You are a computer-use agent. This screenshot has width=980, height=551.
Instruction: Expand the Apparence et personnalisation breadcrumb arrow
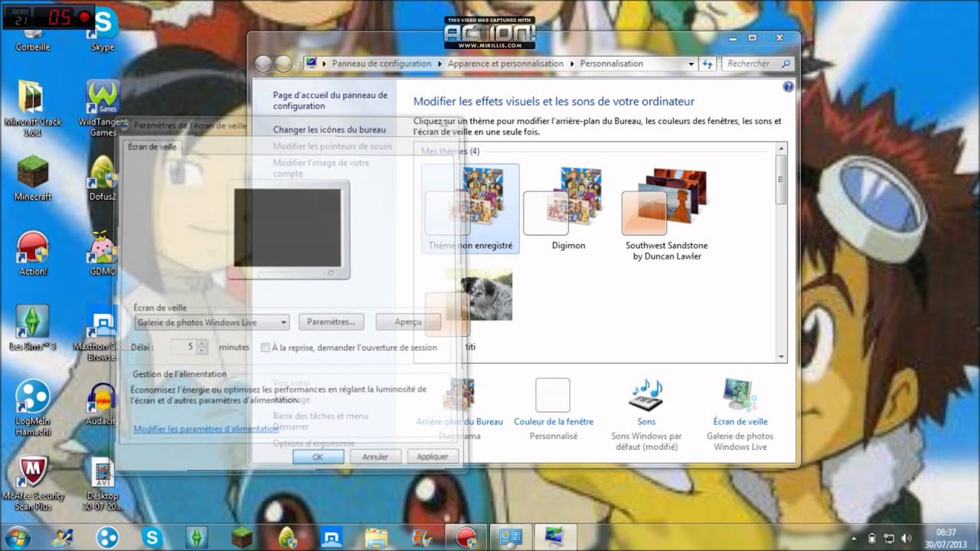pos(572,64)
